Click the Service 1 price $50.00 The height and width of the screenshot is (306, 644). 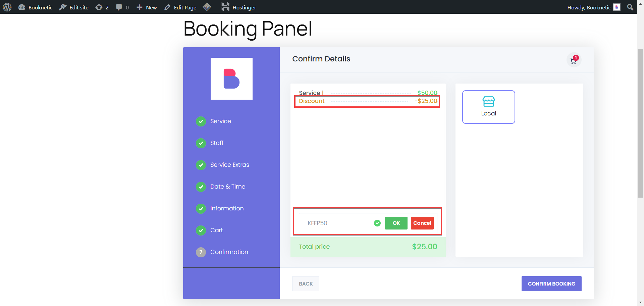coord(427,93)
